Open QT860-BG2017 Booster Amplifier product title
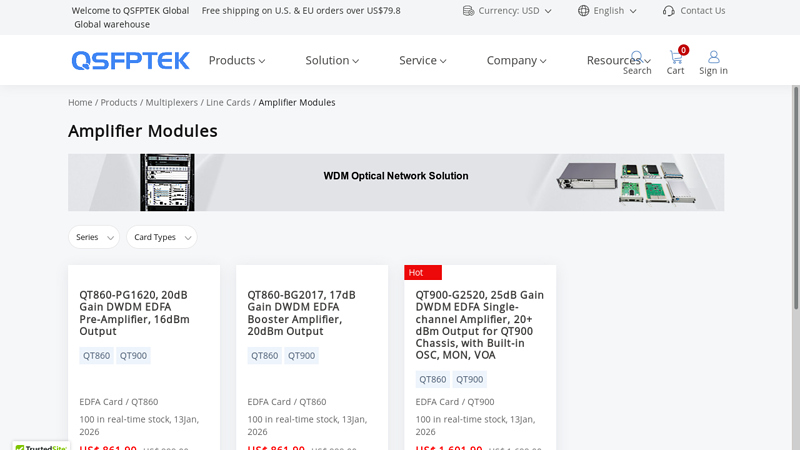Viewport: 800px width, 450px height. 302,313
